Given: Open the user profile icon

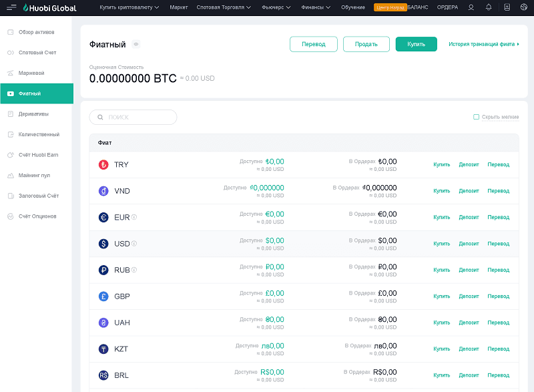Looking at the screenshot, I should point(471,7).
